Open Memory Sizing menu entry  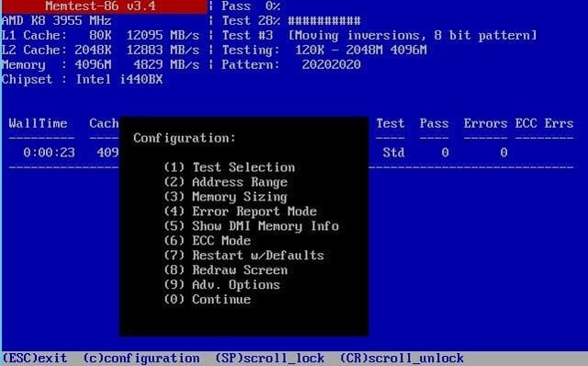pyautogui.click(x=225, y=197)
